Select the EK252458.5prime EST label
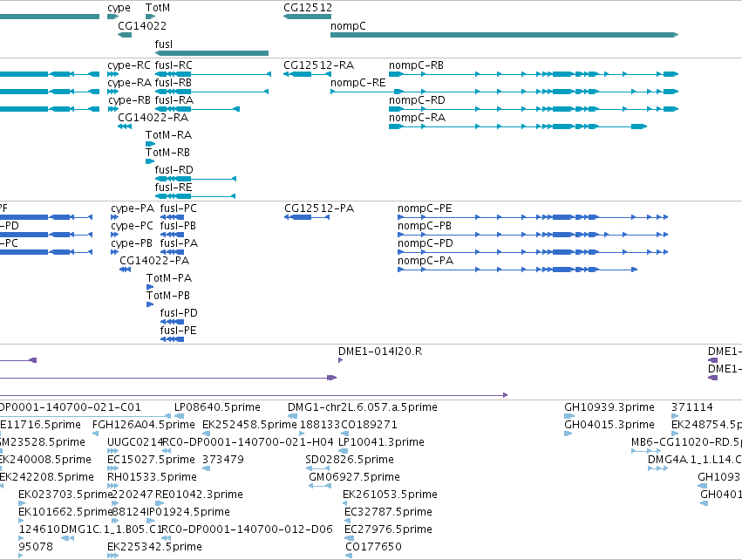Screen dimensions: 742x560 tap(249, 425)
